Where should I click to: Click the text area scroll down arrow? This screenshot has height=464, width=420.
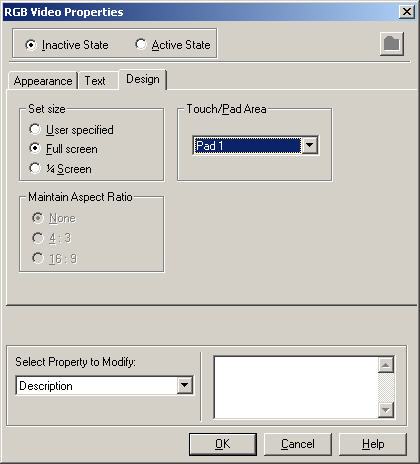click(x=386, y=410)
